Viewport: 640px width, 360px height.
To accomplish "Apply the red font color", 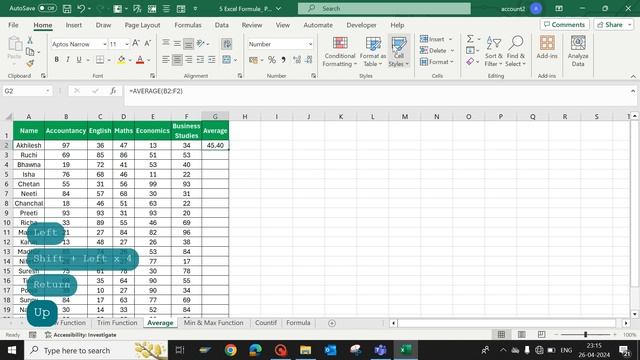I will coord(140,60).
